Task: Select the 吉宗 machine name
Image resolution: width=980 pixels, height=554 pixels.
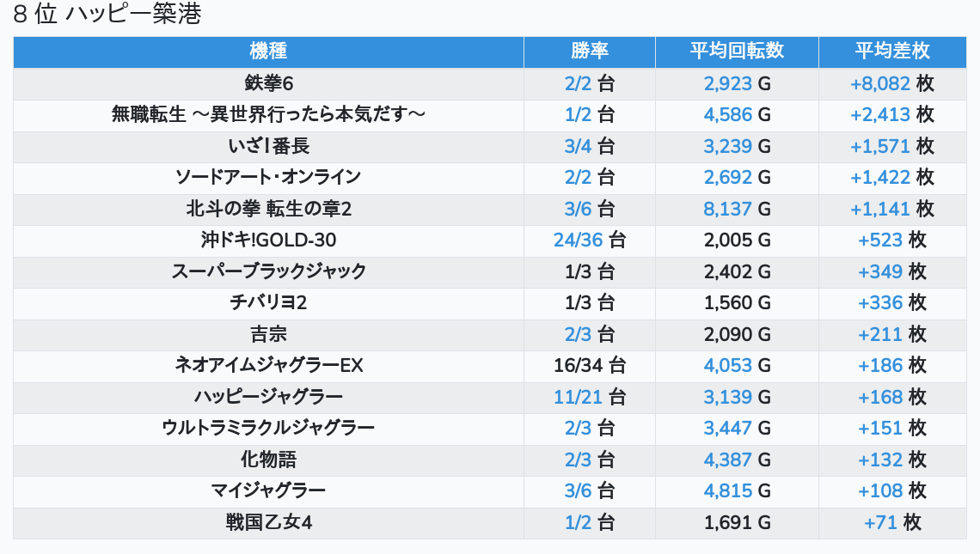Action: click(x=268, y=334)
